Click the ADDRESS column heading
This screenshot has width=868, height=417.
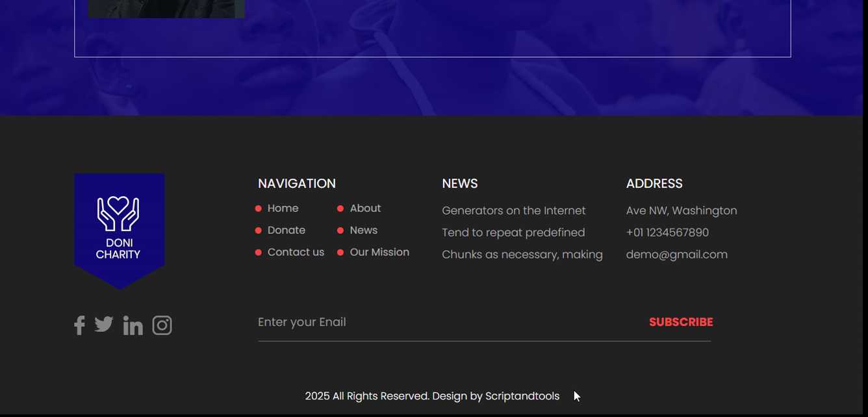[x=654, y=184]
